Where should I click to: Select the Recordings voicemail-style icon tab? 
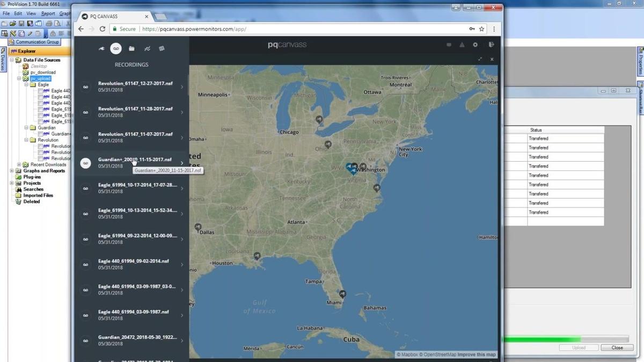click(x=115, y=49)
